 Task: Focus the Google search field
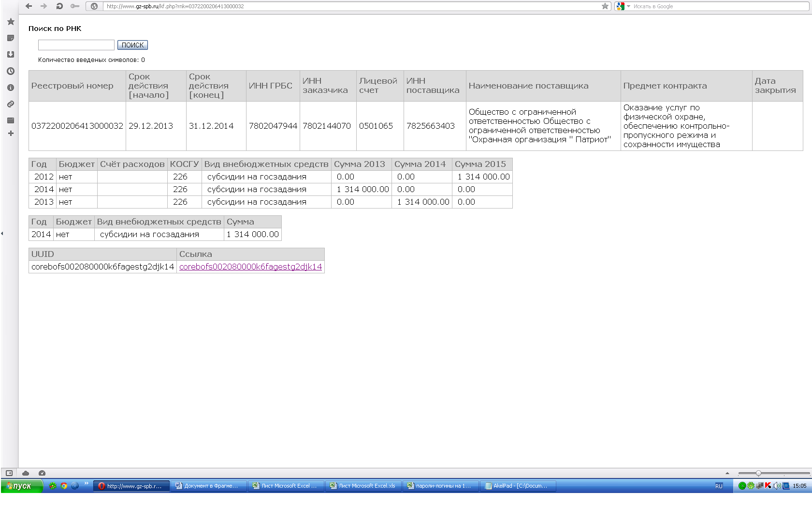click(x=720, y=6)
